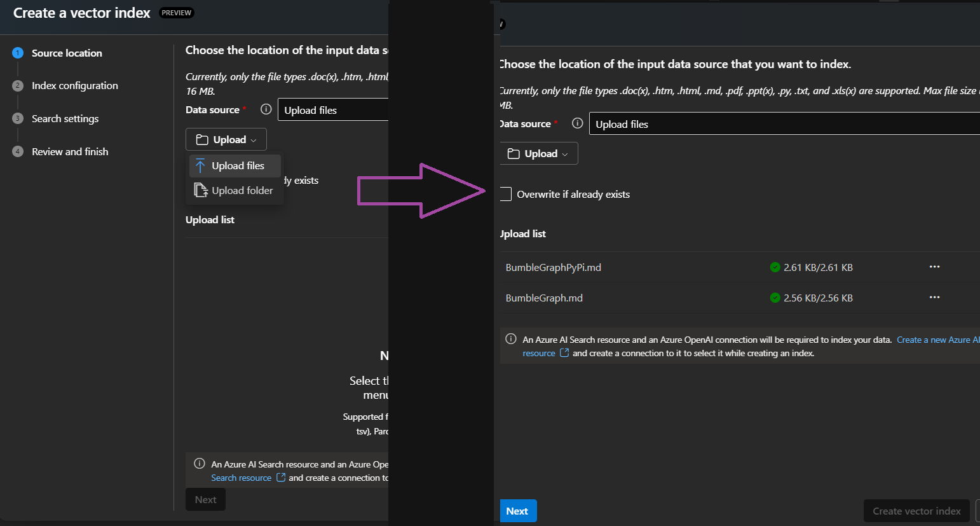The height and width of the screenshot is (526, 980).
Task: Click the step 4 Review and finish circle
Action: click(18, 151)
